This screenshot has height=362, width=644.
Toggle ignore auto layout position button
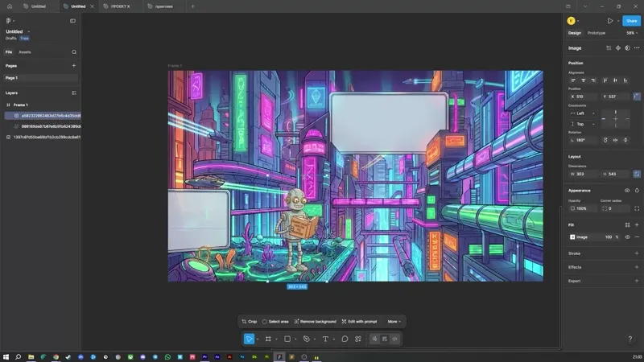[637, 97]
